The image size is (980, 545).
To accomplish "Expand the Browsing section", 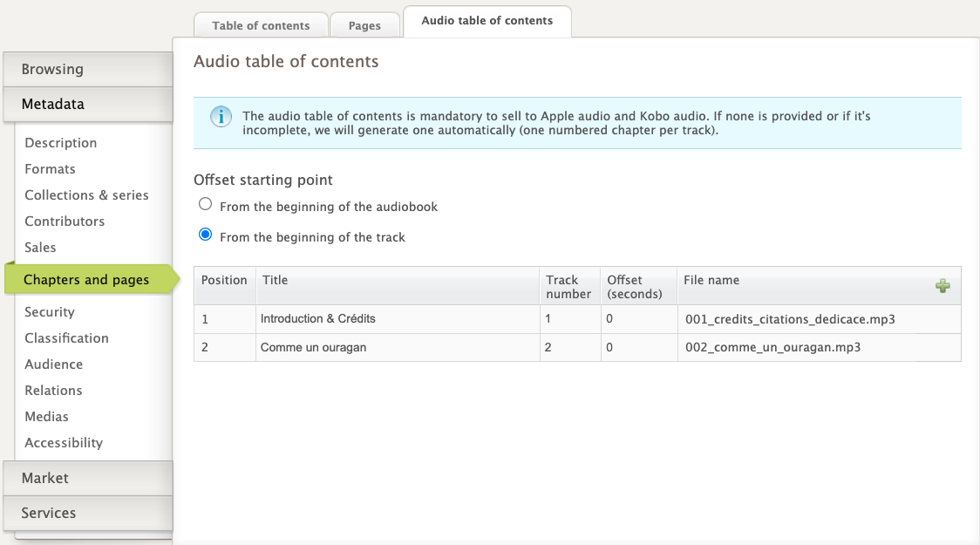I will (x=87, y=70).
